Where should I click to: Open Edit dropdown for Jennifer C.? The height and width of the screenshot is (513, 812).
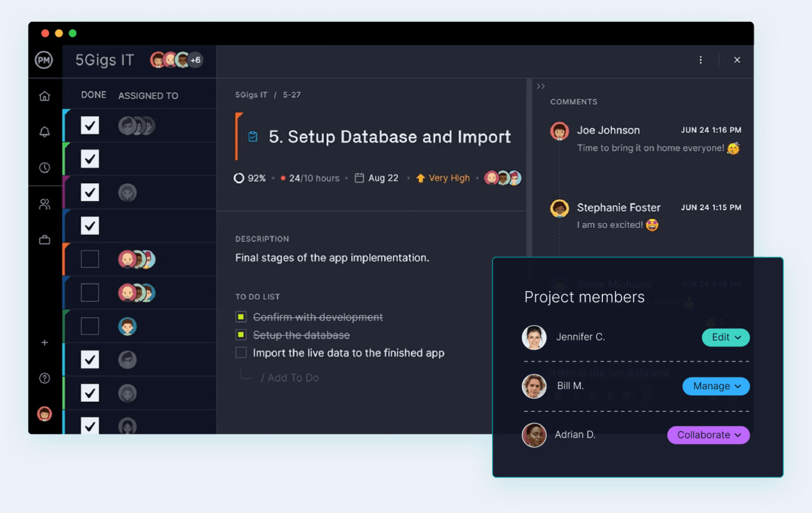click(725, 337)
